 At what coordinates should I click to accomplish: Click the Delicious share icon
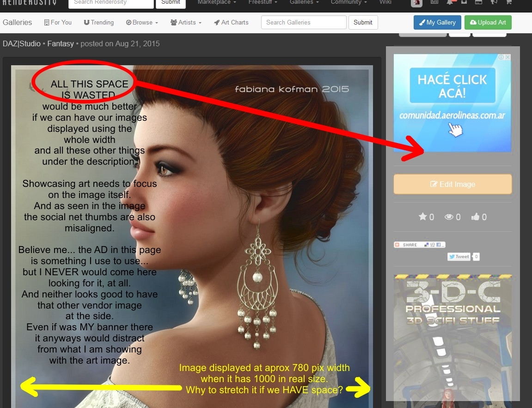(x=427, y=245)
